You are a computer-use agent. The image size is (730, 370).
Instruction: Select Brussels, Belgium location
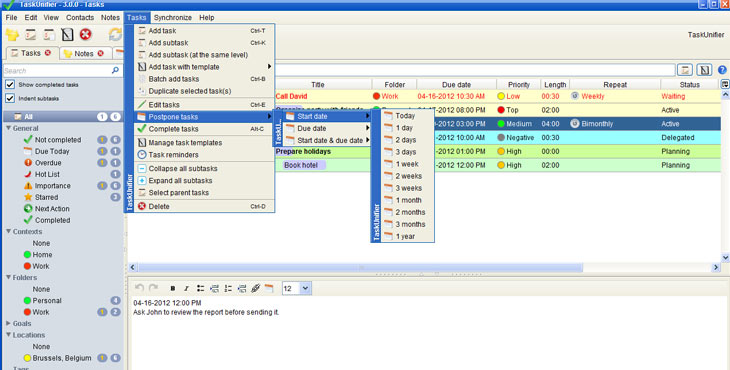point(61,358)
